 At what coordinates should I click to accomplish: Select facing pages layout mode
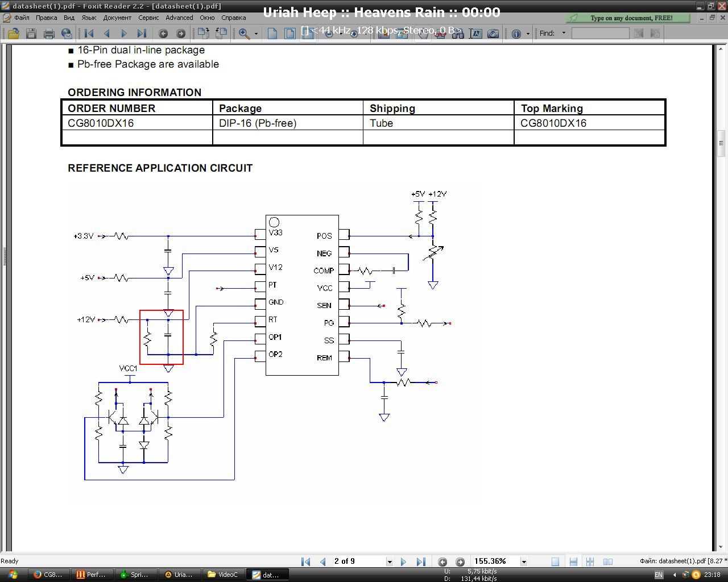[608, 562]
